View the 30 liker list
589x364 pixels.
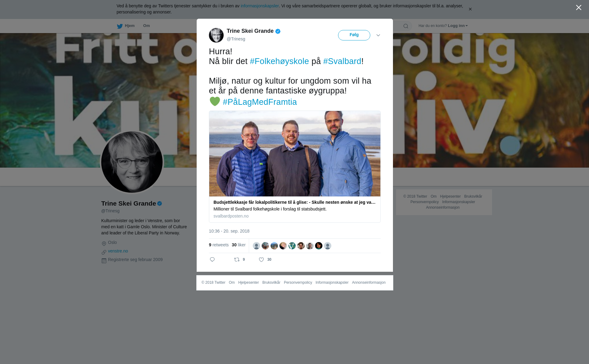(239, 245)
